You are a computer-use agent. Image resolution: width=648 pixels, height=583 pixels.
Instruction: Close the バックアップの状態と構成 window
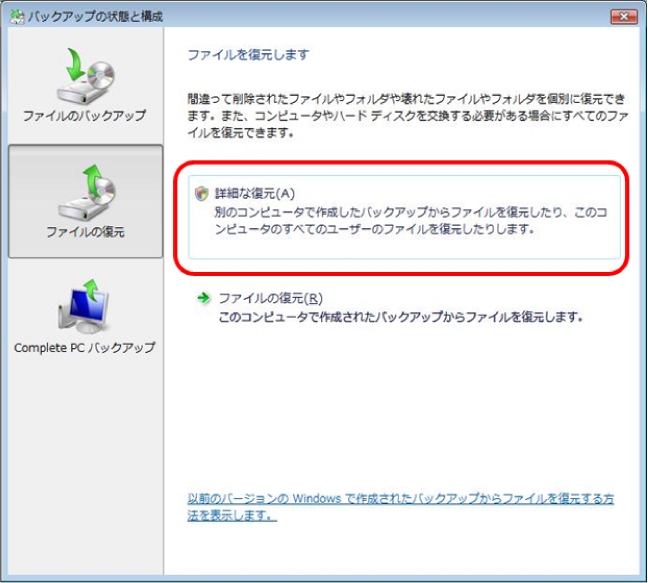(621, 17)
